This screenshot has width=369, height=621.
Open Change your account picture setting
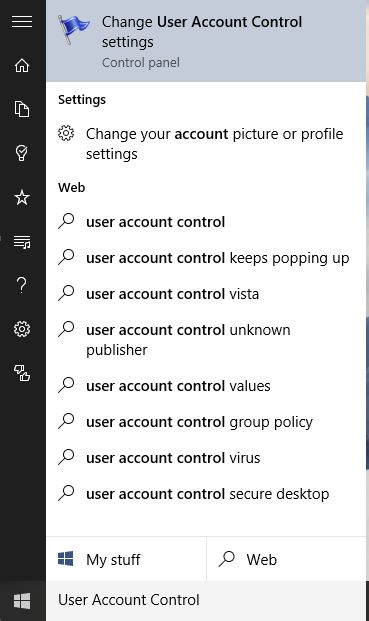(206, 143)
